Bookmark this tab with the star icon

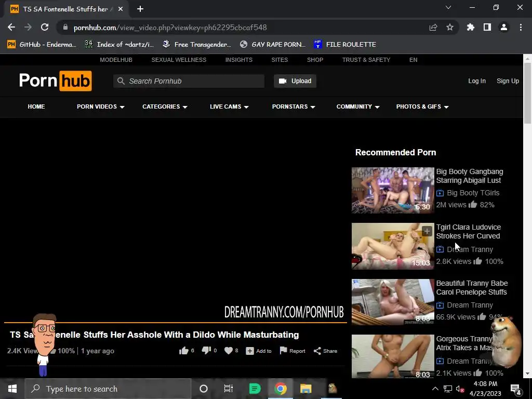click(x=450, y=27)
